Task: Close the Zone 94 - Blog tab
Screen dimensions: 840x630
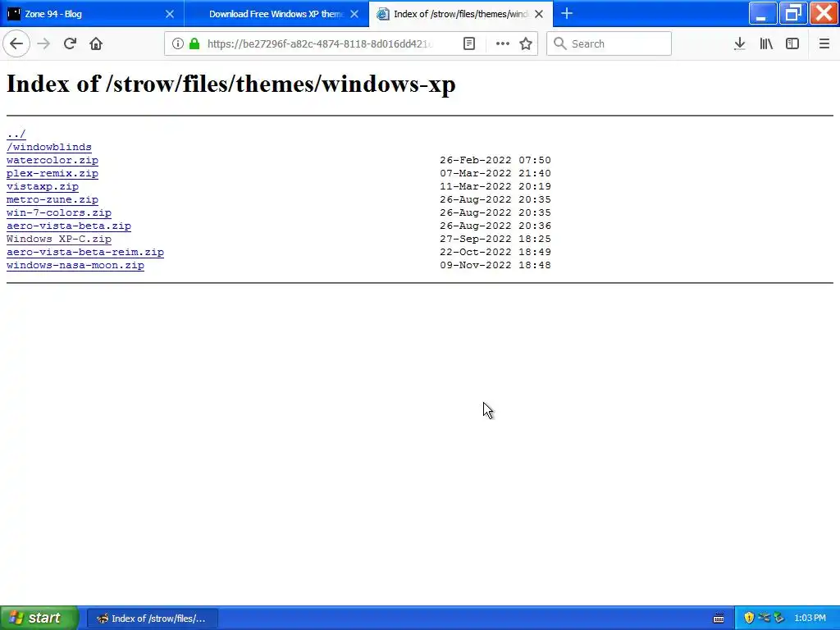Action: [x=170, y=14]
